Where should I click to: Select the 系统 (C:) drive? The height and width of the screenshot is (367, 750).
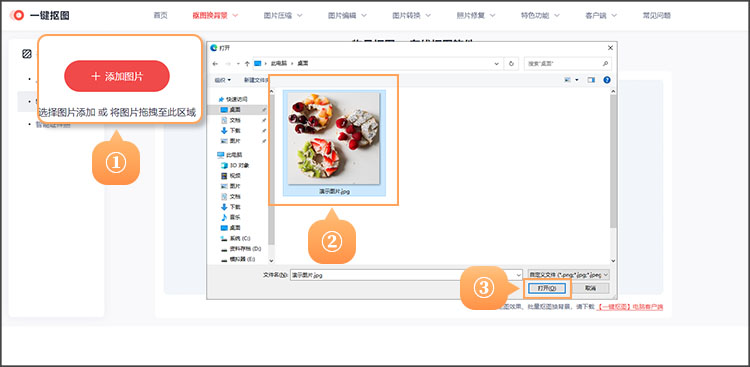coord(236,238)
